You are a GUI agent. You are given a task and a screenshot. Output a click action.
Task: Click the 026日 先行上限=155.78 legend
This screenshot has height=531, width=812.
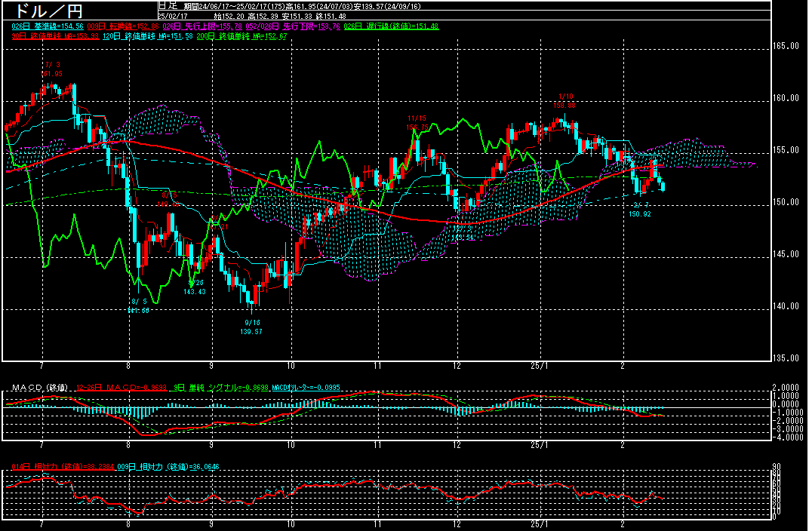coord(202,26)
